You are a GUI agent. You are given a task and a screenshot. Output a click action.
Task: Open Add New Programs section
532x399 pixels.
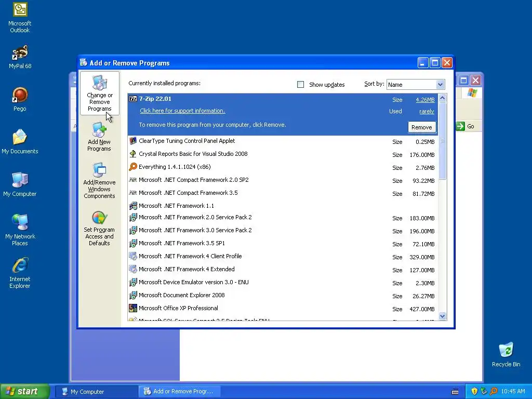click(99, 137)
